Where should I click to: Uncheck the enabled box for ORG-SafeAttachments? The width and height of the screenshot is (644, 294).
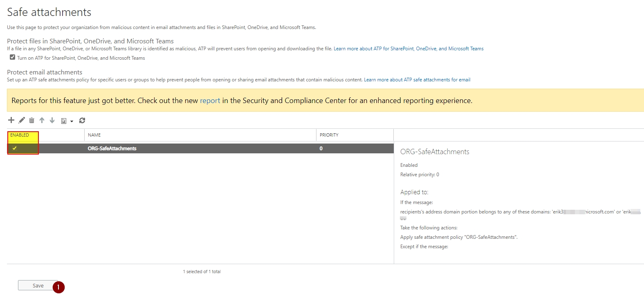click(15, 148)
